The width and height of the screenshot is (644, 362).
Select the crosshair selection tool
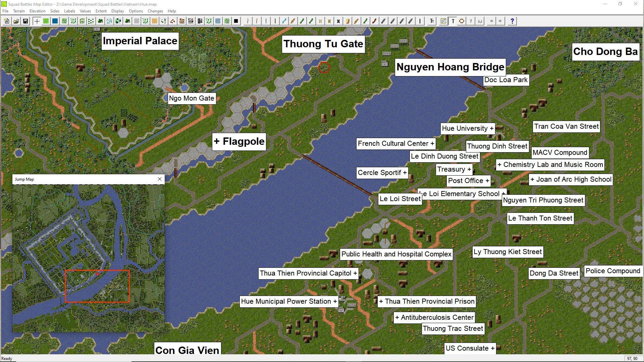[x=37, y=21]
